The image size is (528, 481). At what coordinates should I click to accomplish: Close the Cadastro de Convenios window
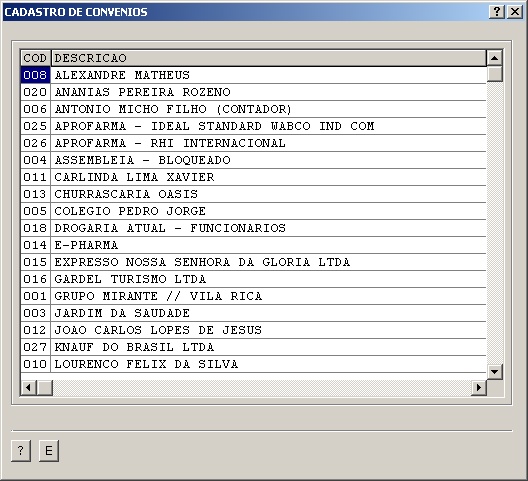coord(515,12)
